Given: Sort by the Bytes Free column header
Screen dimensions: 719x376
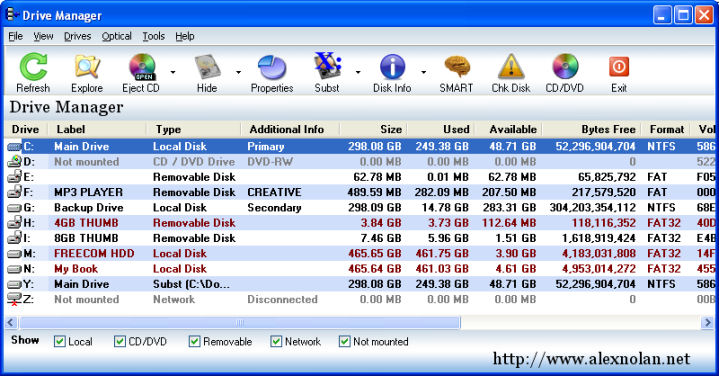Looking at the screenshot, I should pos(592,130).
